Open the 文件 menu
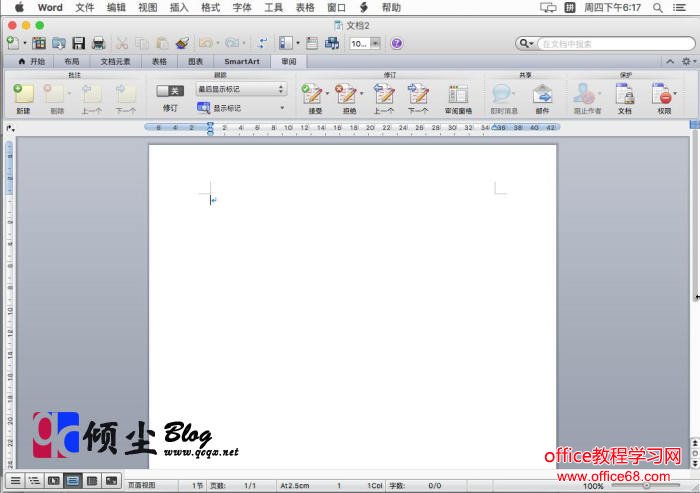 (84, 8)
